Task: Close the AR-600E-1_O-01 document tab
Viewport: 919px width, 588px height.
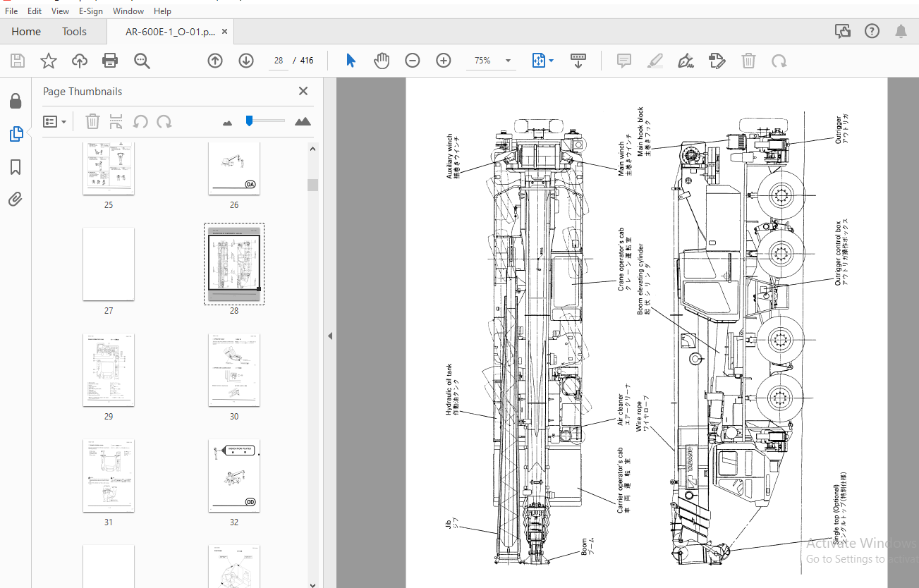Action: 224,32
